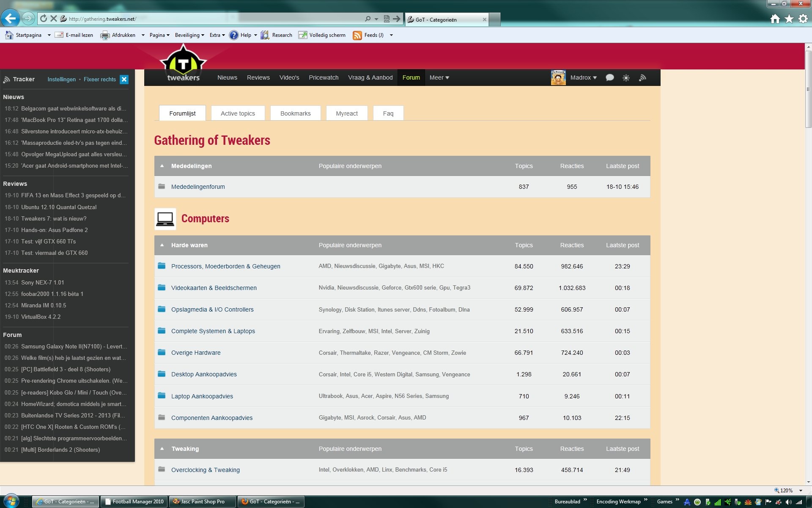Close the Tracker sidebar with X
The image size is (812, 508).
coord(124,80)
